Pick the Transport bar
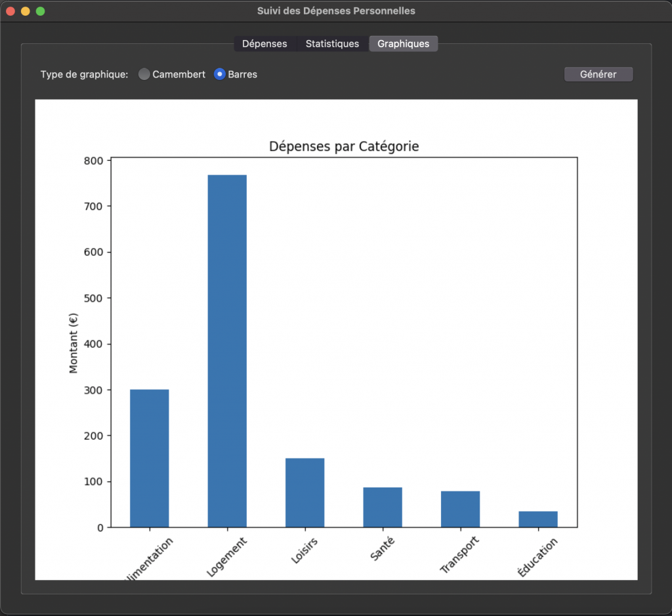The height and width of the screenshot is (616, 672). pyautogui.click(x=460, y=509)
